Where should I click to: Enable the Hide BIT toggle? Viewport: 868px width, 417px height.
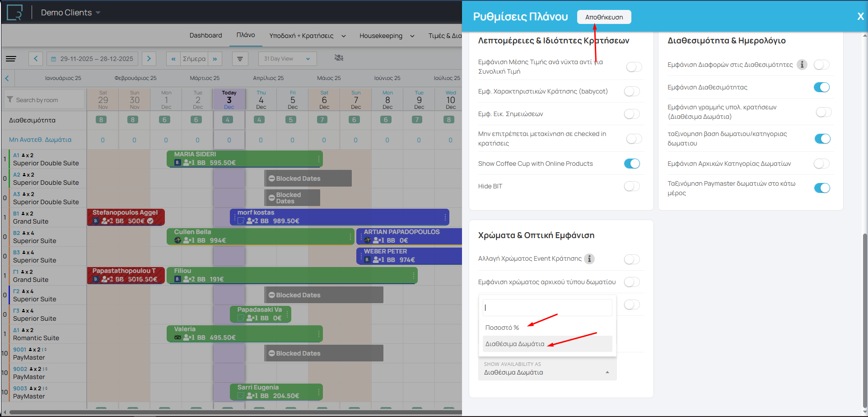(632, 186)
